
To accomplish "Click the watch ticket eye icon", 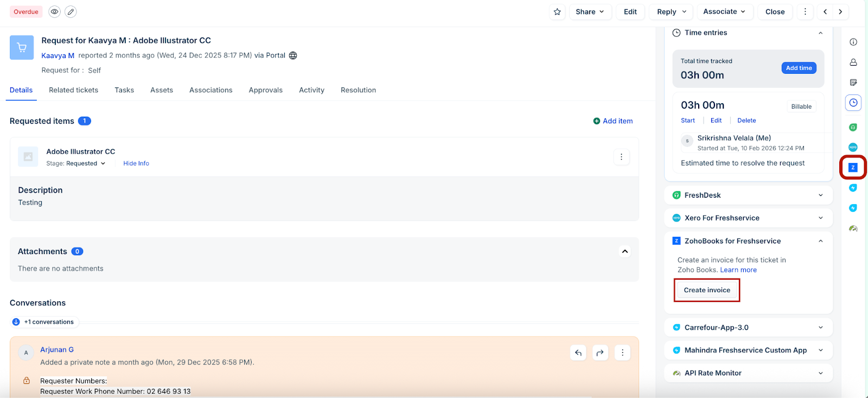I will [x=54, y=11].
